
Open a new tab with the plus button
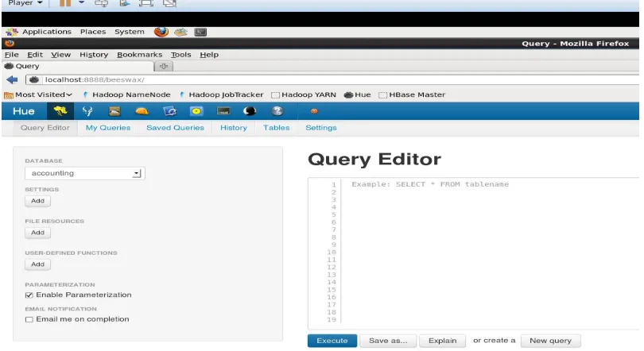164,67
